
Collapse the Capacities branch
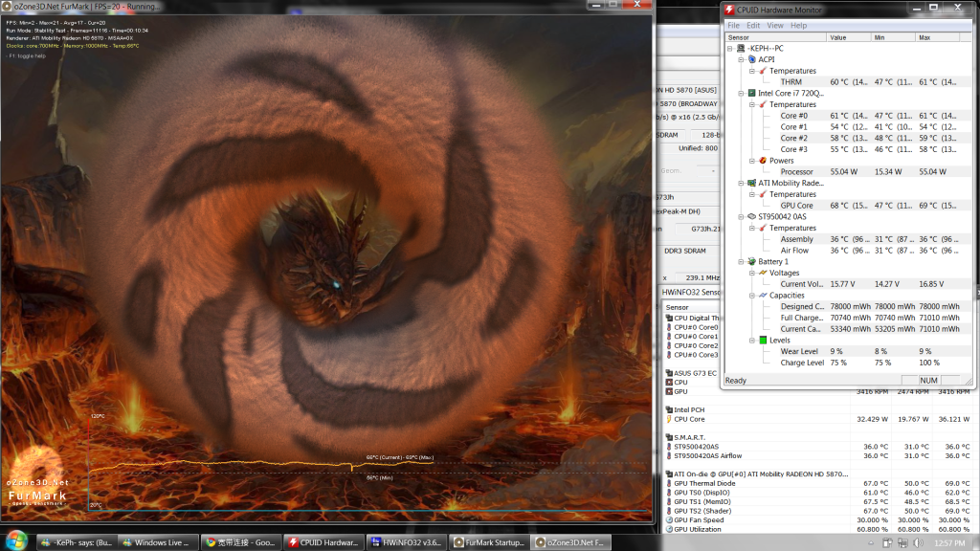click(x=752, y=296)
